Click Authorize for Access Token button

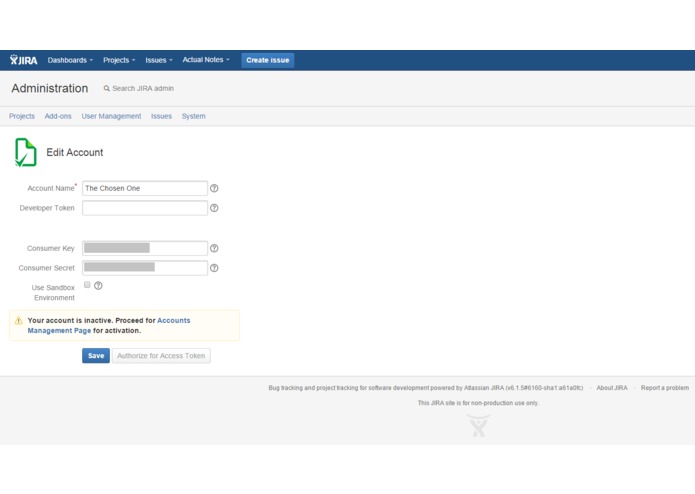click(x=161, y=356)
